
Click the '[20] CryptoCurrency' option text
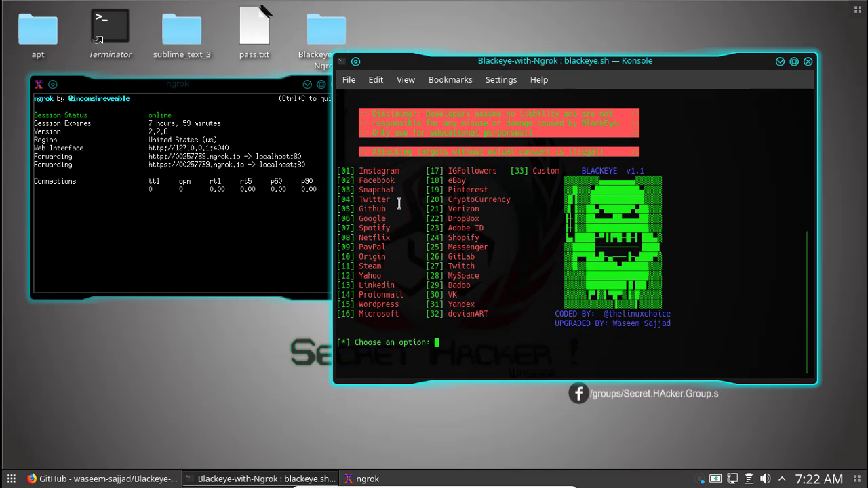(x=468, y=199)
